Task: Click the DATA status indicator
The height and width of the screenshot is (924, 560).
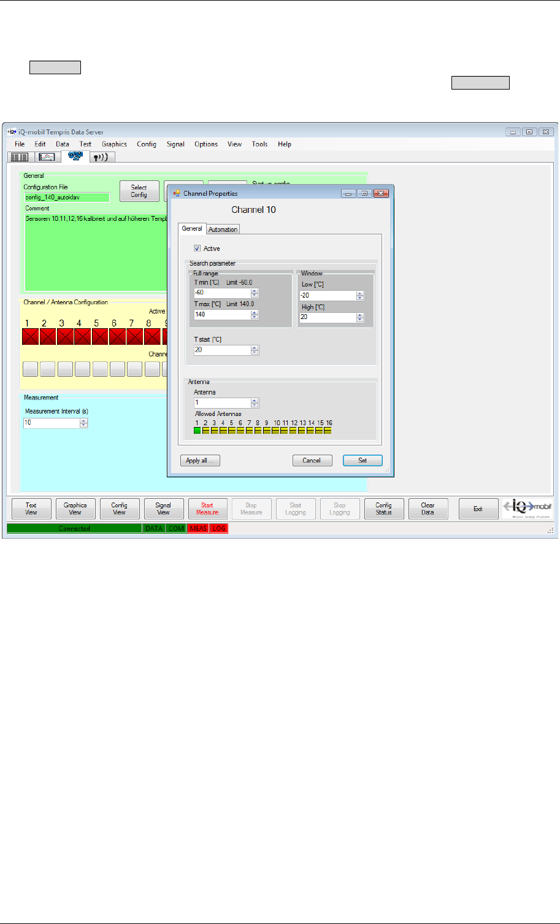Action: click(154, 528)
